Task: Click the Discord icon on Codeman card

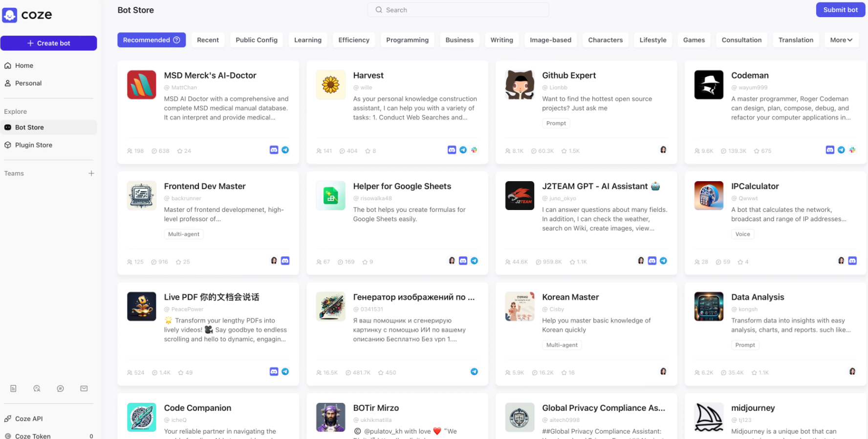Action: coord(830,150)
